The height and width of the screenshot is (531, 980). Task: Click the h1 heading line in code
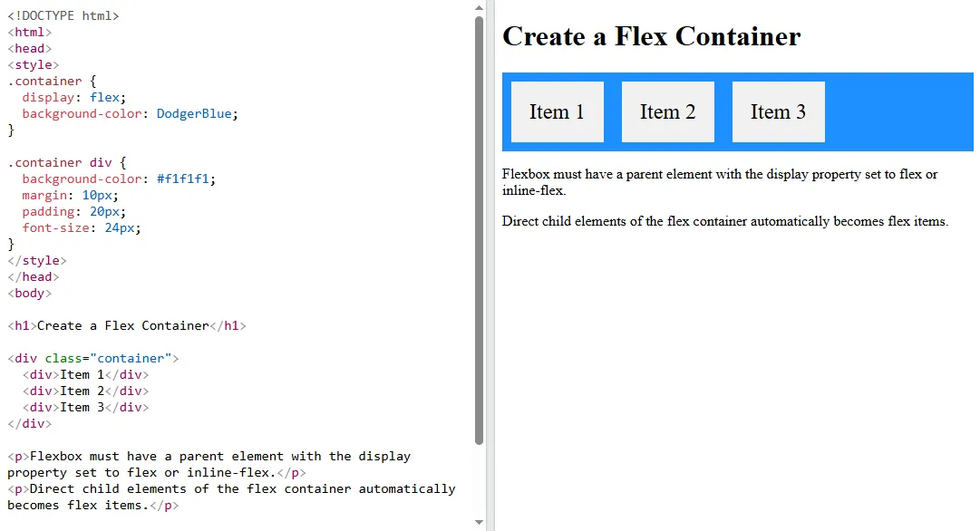(127, 326)
